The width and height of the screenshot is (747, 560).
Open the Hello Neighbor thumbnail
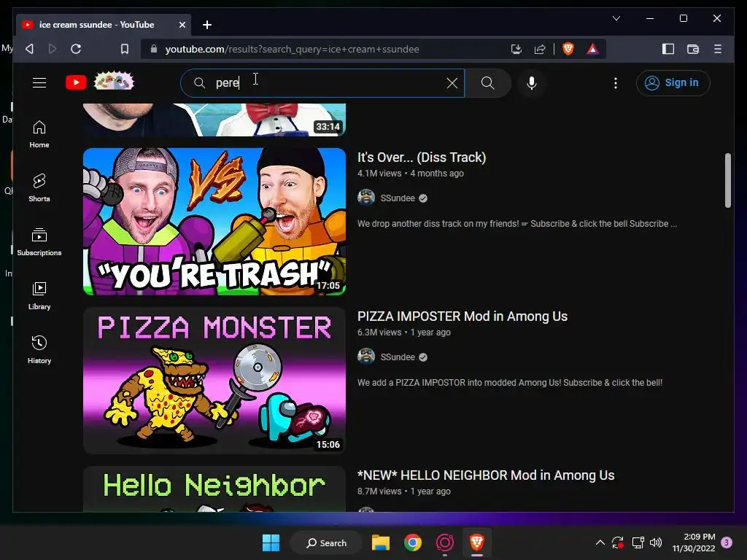tap(214, 489)
